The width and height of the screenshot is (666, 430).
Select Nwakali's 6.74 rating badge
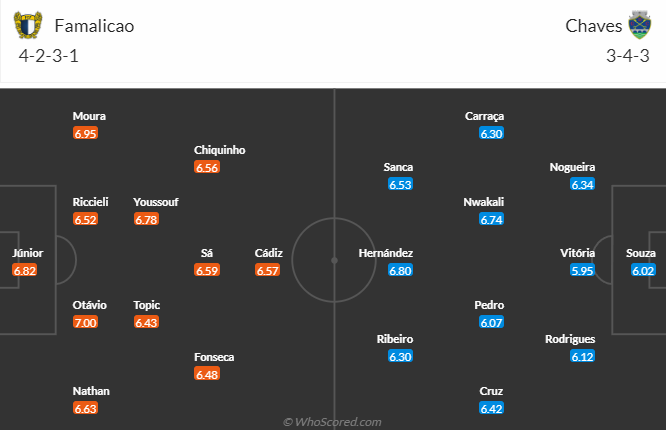point(491,219)
